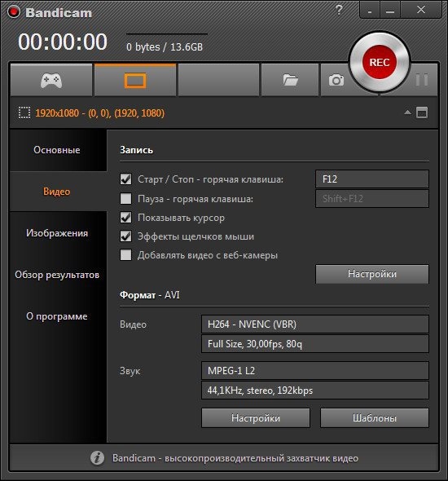The image size is (448, 481).
Task: Click the camera screenshot capture icon
Action: coord(336,81)
